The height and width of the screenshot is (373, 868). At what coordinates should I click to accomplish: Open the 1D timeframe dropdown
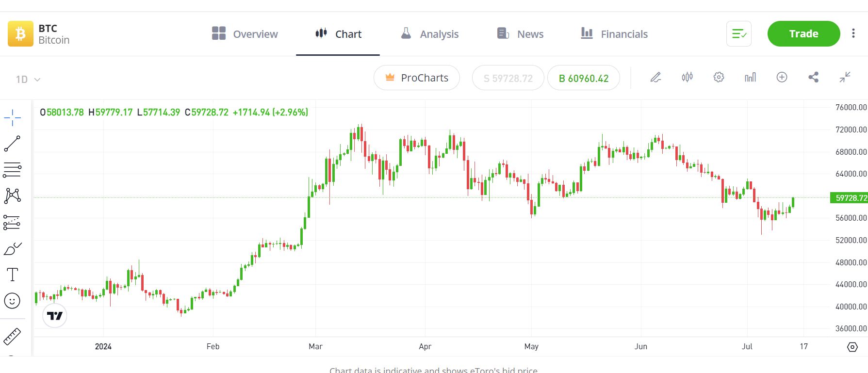tap(27, 79)
